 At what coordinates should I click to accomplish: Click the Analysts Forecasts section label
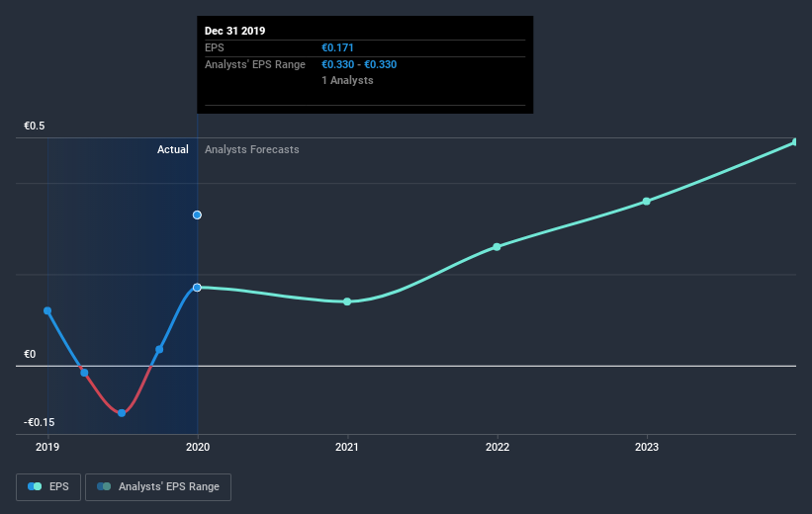point(251,149)
